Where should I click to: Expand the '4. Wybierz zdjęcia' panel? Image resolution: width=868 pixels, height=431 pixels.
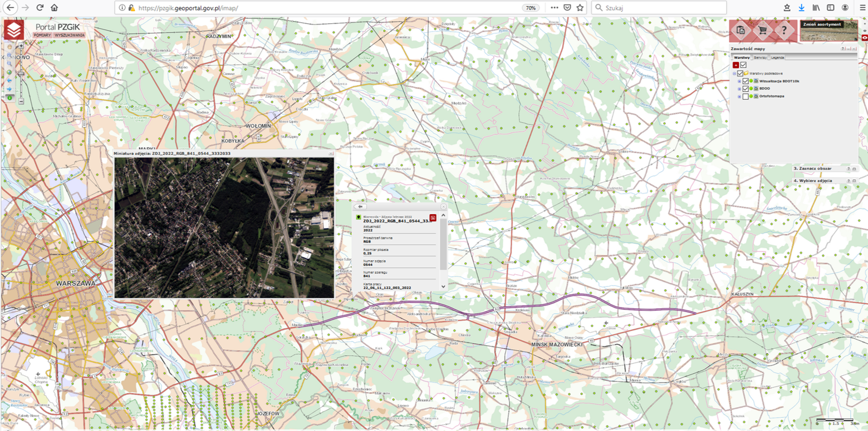click(854, 181)
